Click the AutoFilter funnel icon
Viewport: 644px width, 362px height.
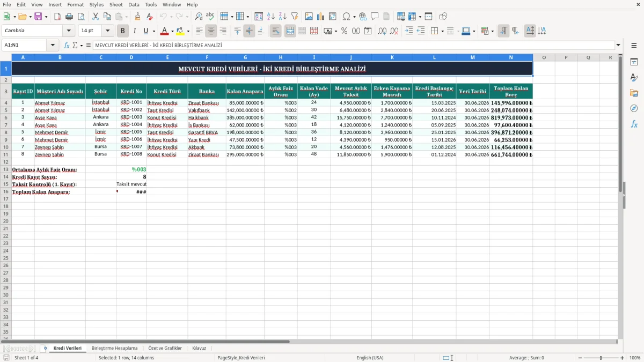click(294, 17)
